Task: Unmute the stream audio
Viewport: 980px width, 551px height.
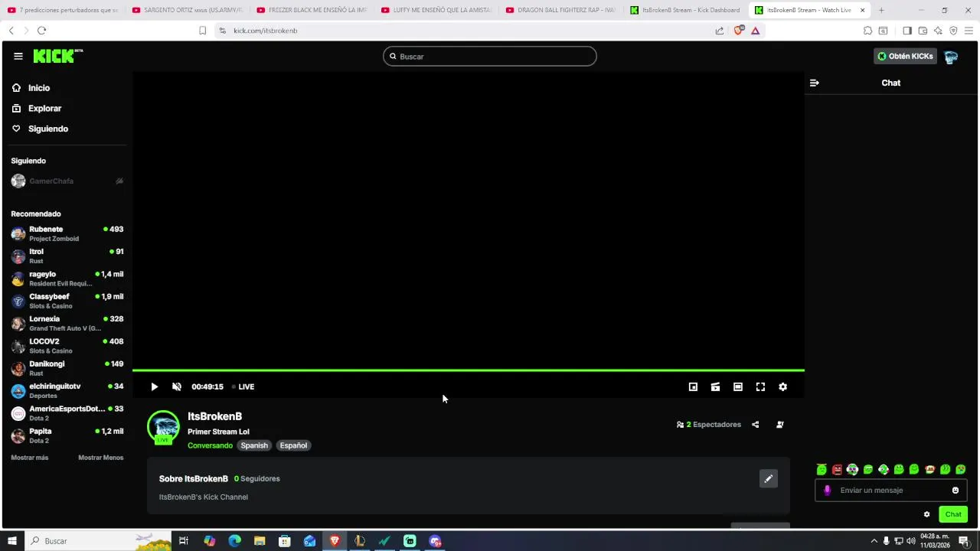Action: [177, 386]
